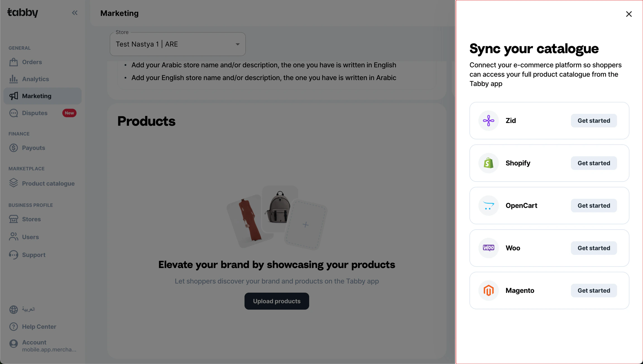This screenshot has width=643, height=364.
Task: Get started with Zid integration
Action: [x=594, y=120]
